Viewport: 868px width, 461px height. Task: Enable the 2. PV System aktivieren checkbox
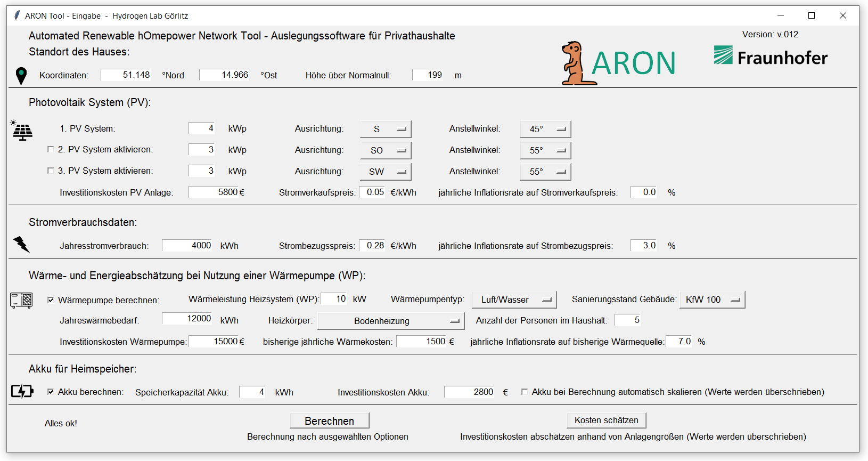click(51, 149)
